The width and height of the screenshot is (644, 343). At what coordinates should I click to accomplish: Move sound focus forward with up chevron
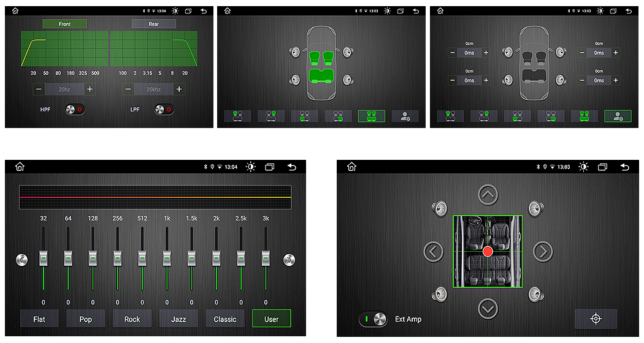[488, 195]
